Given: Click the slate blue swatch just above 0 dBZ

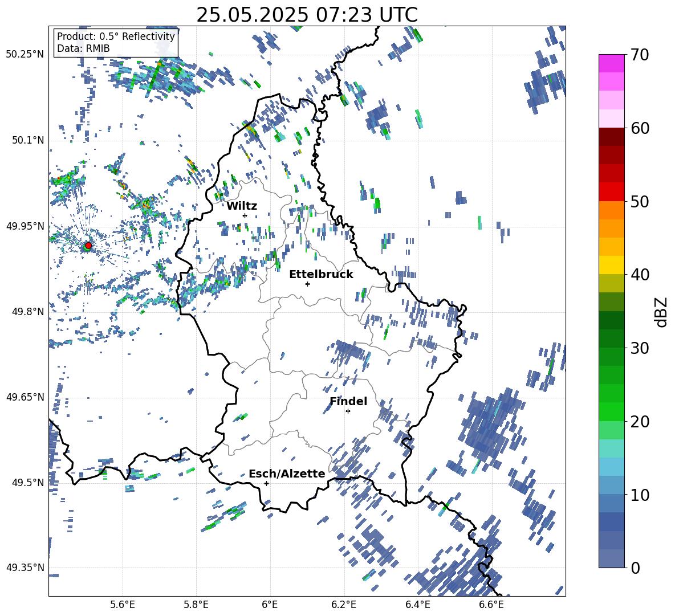Looking at the screenshot, I should click(x=611, y=558).
